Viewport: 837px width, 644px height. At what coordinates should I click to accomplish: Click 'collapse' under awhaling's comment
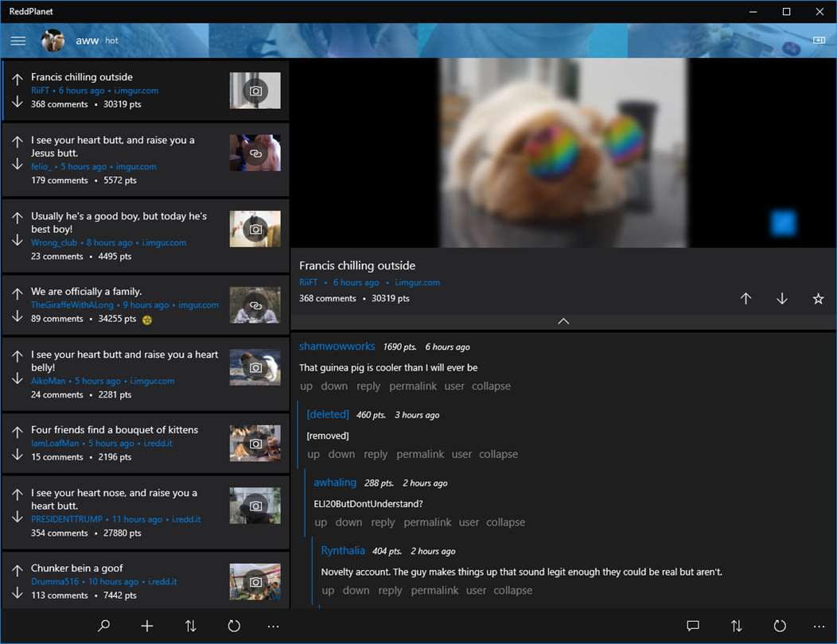505,522
